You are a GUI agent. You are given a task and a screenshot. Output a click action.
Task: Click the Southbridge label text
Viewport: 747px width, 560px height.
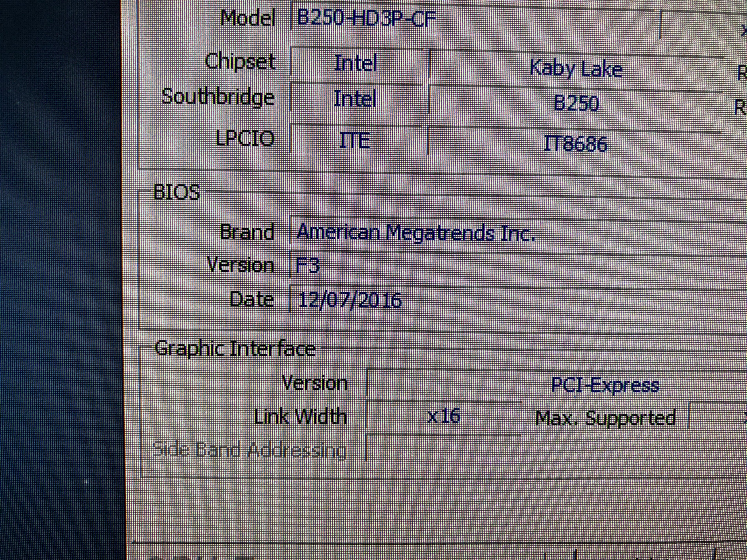tap(218, 97)
